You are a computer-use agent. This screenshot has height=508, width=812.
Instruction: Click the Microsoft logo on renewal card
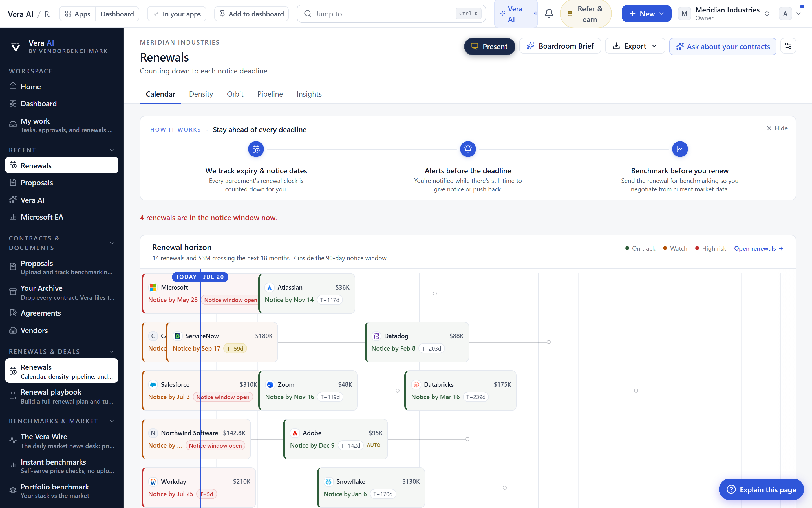153,288
